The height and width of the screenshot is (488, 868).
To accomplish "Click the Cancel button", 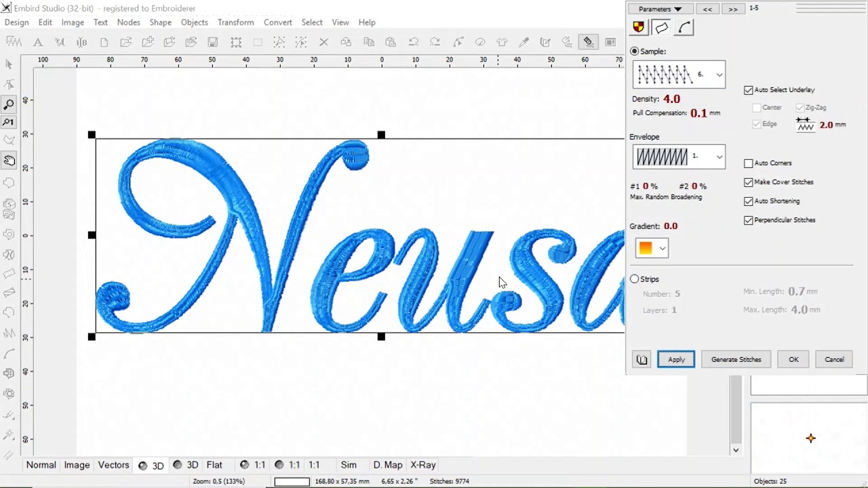I will pyautogui.click(x=834, y=359).
